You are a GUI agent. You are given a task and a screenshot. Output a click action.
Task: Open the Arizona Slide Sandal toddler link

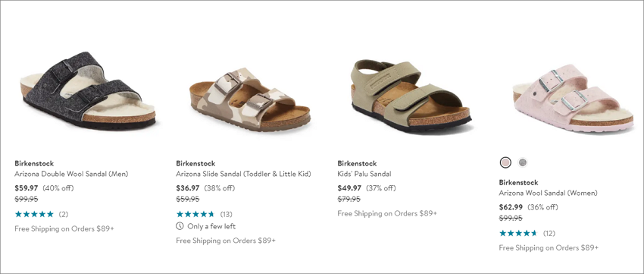(243, 174)
